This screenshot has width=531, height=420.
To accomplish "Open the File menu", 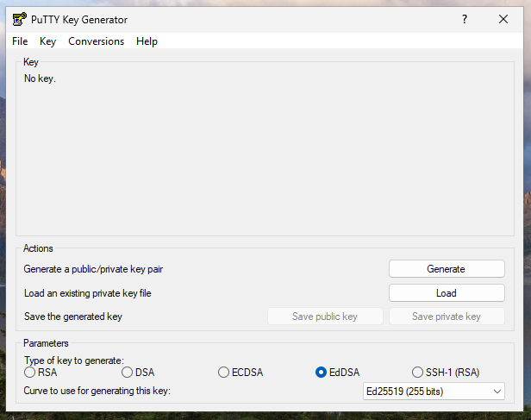I will point(20,41).
